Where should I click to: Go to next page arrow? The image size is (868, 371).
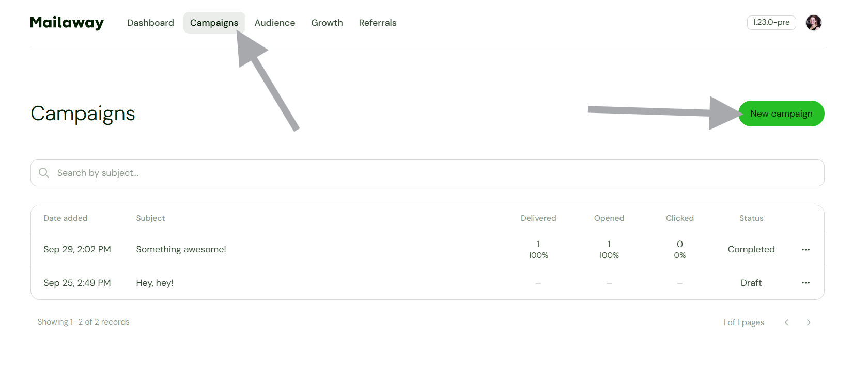[809, 322]
